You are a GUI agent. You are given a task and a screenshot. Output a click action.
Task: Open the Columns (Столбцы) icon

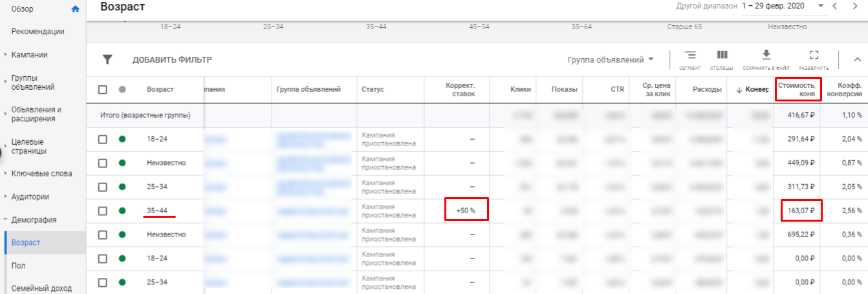click(x=722, y=56)
